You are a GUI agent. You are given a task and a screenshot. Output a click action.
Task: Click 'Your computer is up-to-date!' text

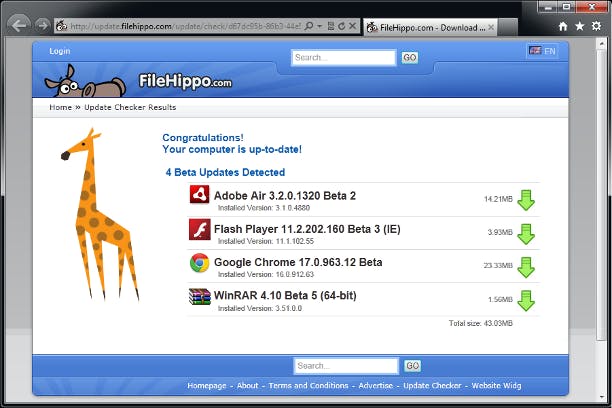[x=232, y=150]
